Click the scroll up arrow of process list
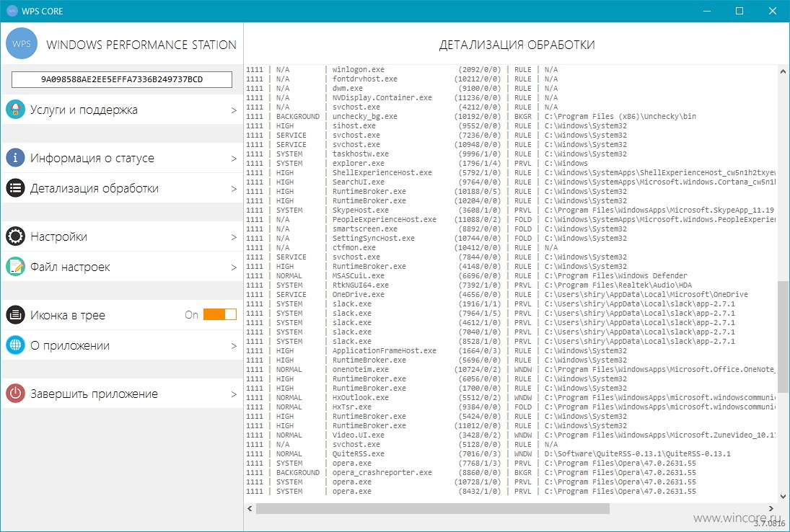The width and height of the screenshot is (790, 532). (783, 71)
